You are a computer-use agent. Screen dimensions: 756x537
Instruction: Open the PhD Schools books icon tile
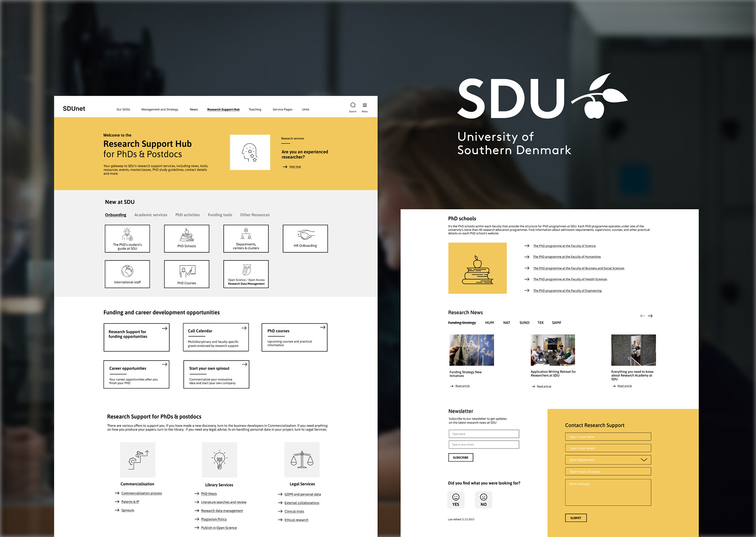[x=187, y=238]
